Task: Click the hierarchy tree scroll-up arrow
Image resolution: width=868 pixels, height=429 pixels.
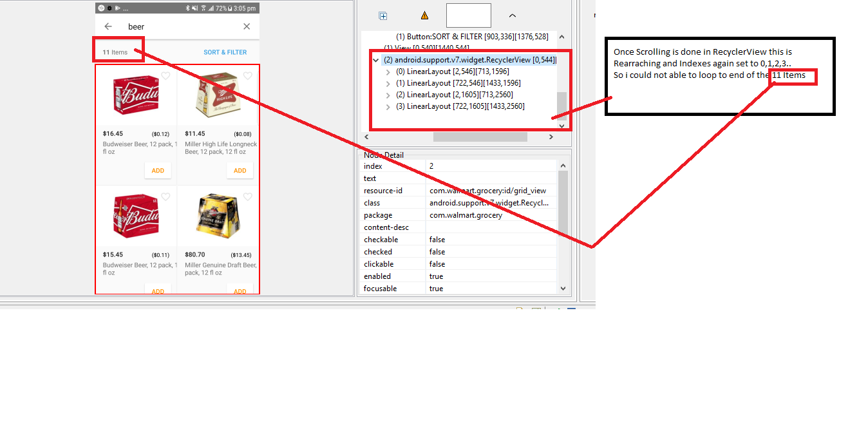Action: click(562, 37)
